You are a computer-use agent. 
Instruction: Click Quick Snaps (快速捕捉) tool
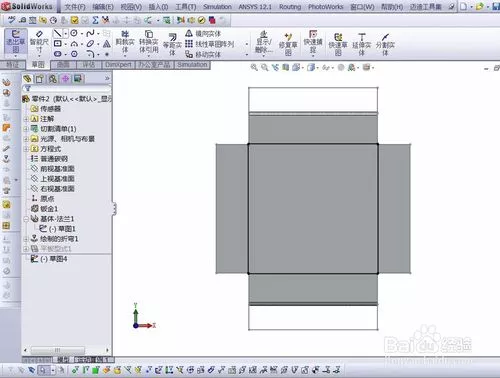[313, 41]
